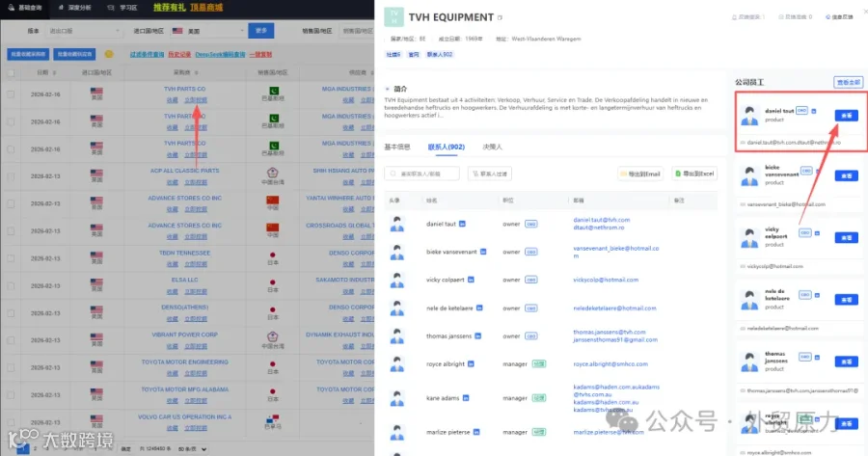Screen dimensions: 868x456
Task: Open LinkedIn icon beside kane adams name
Action: (466, 398)
